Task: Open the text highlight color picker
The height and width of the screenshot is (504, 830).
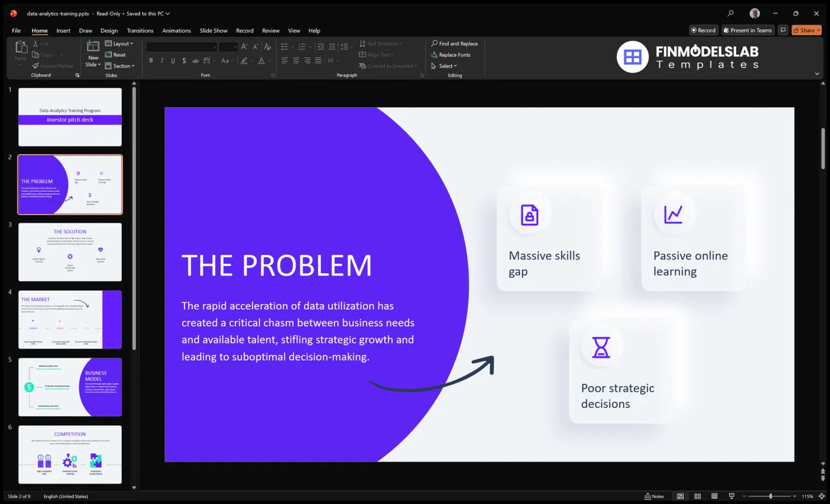Action: pos(245,60)
